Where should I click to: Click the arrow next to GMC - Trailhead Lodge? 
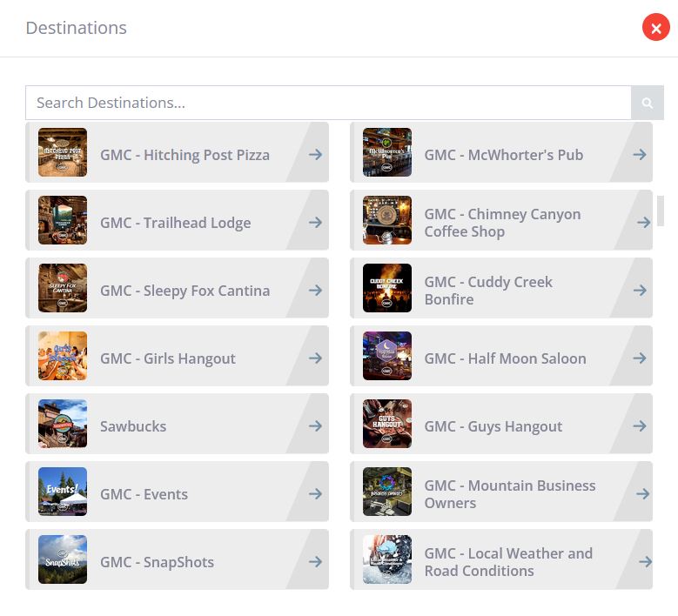pyautogui.click(x=315, y=223)
